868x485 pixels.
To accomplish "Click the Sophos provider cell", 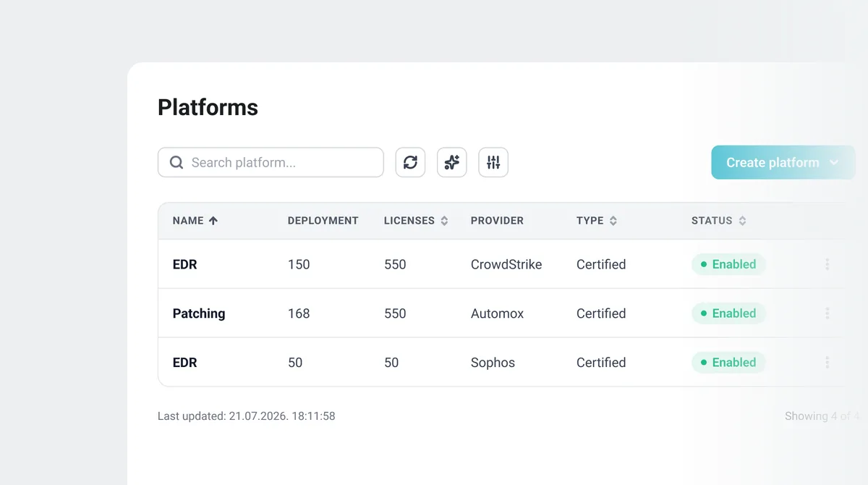I will 493,363.
